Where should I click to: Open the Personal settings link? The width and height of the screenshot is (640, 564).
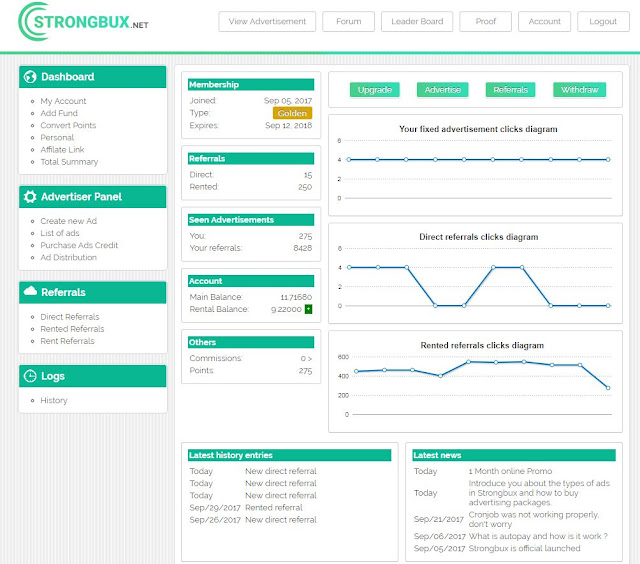pos(57,138)
